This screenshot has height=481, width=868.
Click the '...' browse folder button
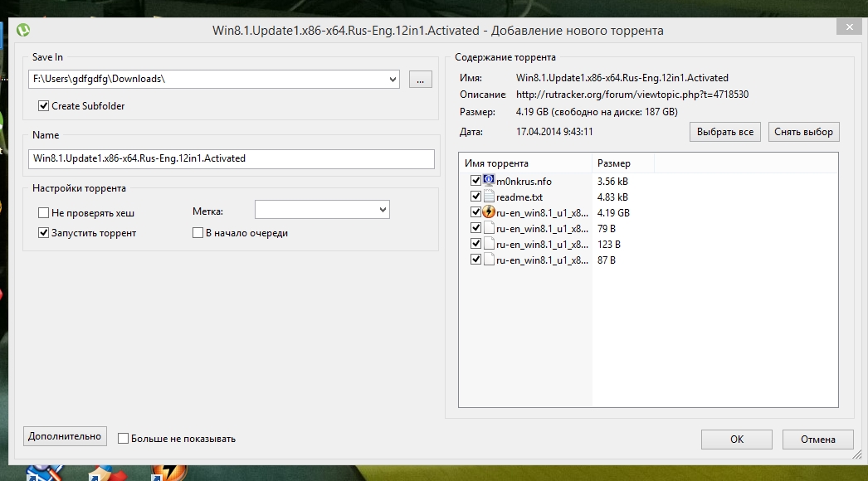(x=421, y=79)
